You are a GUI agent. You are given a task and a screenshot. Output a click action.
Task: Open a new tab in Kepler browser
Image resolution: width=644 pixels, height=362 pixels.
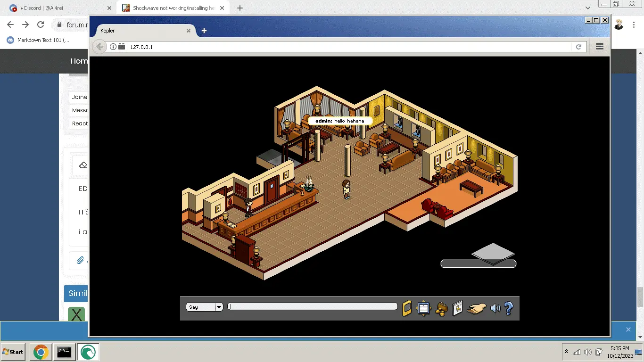click(x=204, y=31)
